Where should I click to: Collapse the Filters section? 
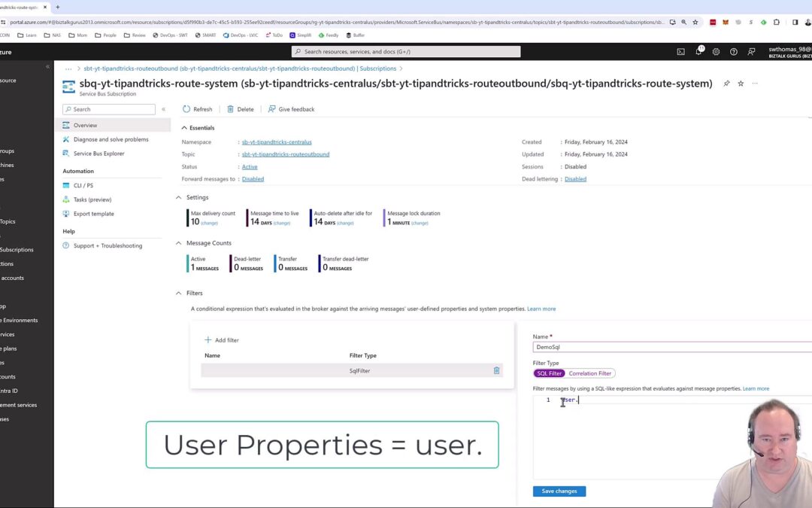coord(178,294)
